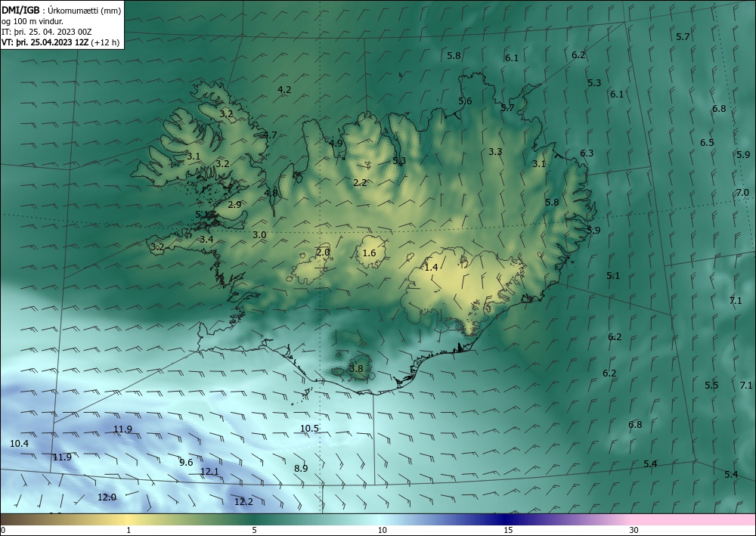This screenshot has height=536, width=756.
Task: Click the color scale label 1
Action: pyautogui.click(x=129, y=531)
